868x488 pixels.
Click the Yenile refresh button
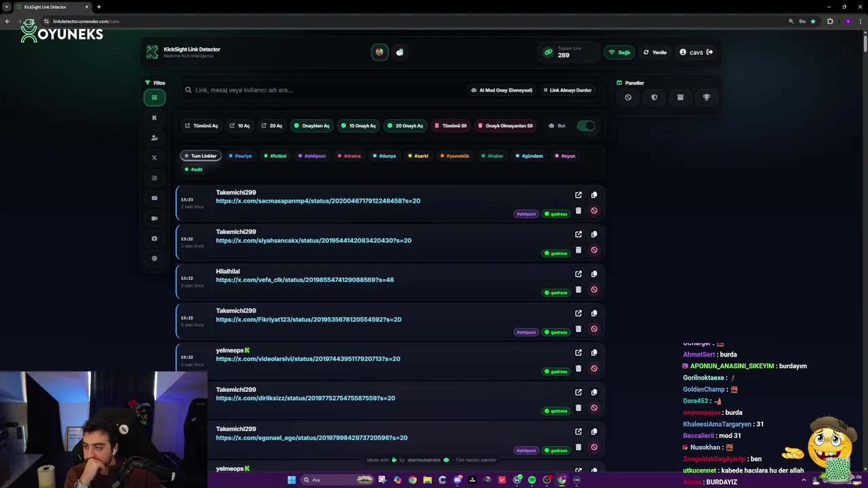[x=655, y=52]
